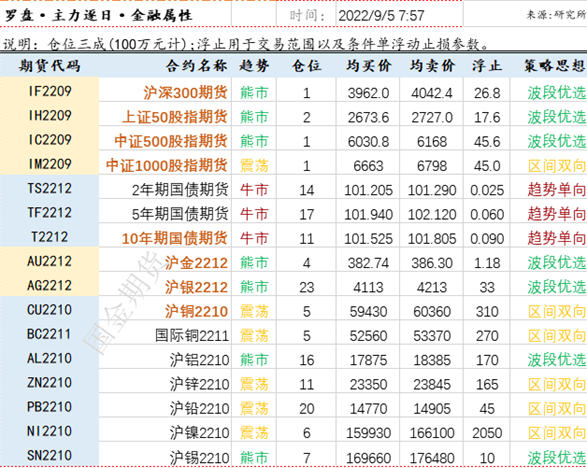Screen dimensions: 587x468
Task: Select the 期货代码 column header
Action: (49, 66)
